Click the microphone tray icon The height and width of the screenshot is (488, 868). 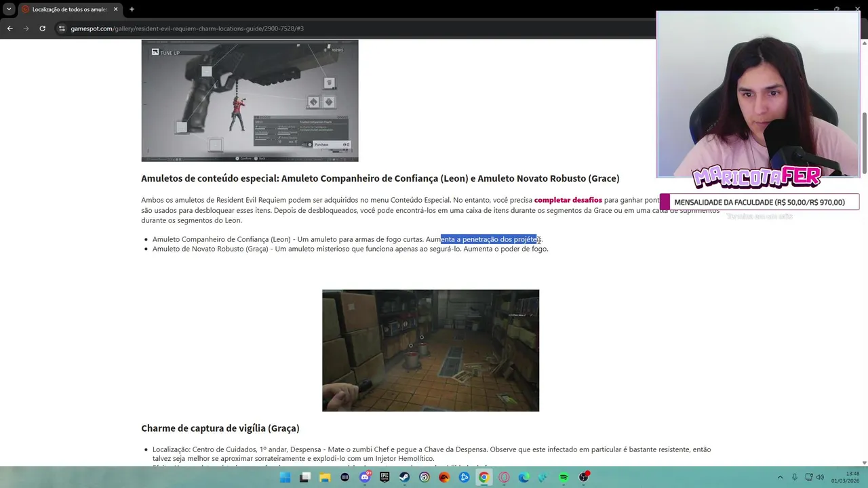click(794, 477)
